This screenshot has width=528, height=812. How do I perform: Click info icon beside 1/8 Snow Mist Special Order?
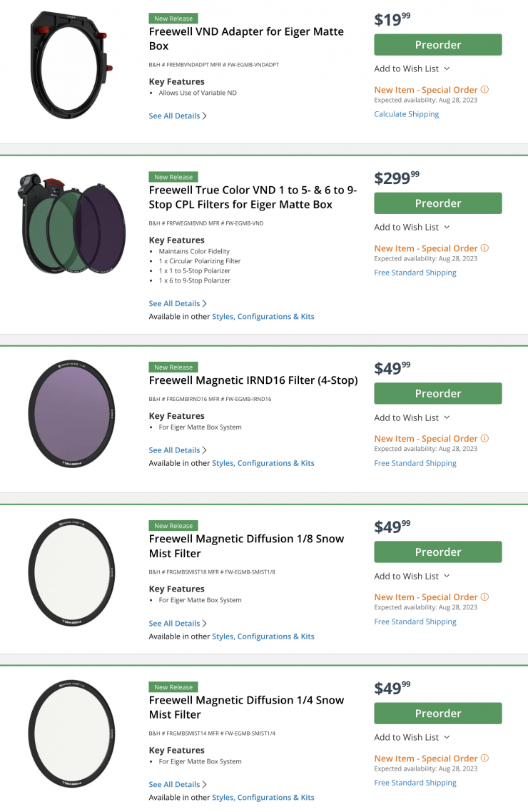[485, 597]
